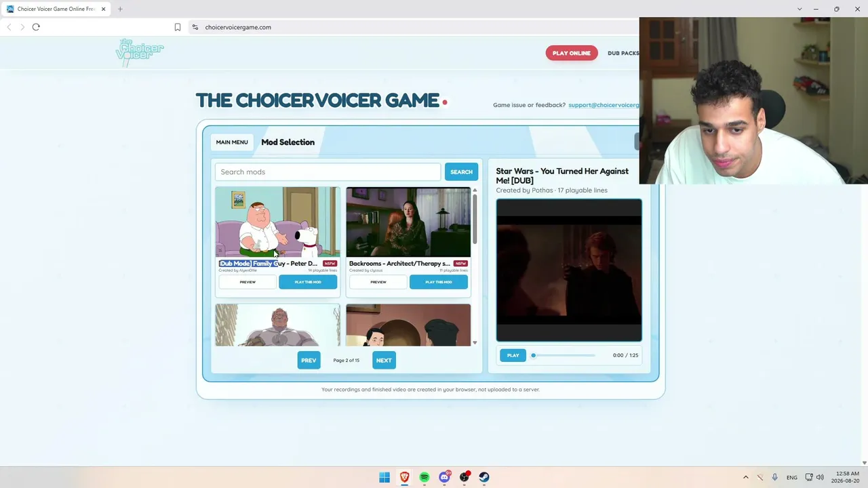Click the 'Page 2 of 15' indicator
The image size is (868, 488).
(x=347, y=361)
